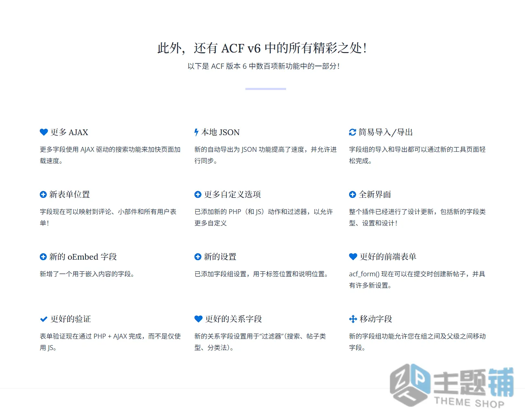The image size is (525, 420).
Task: Click the 简易导入/导出 heading text
Action: click(x=386, y=132)
